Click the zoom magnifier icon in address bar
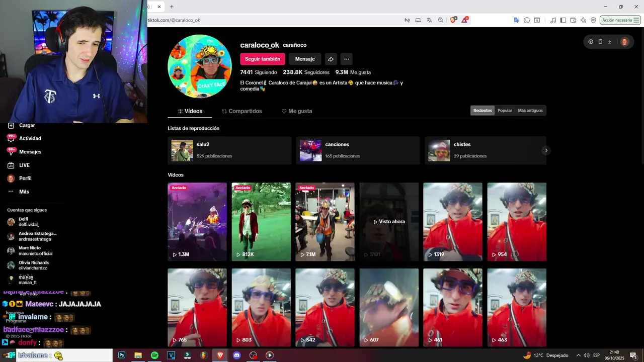Viewport: 644px width, 362px height. [x=441, y=20]
